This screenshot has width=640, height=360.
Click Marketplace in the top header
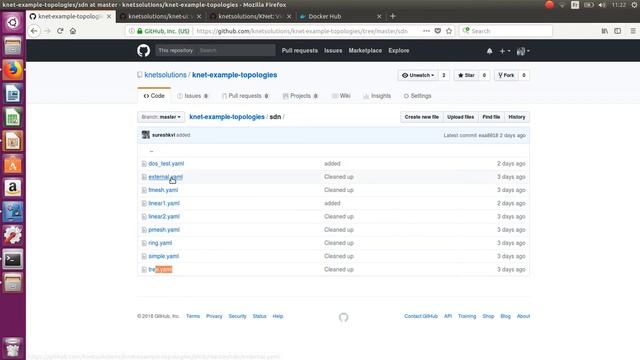(365, 51)
